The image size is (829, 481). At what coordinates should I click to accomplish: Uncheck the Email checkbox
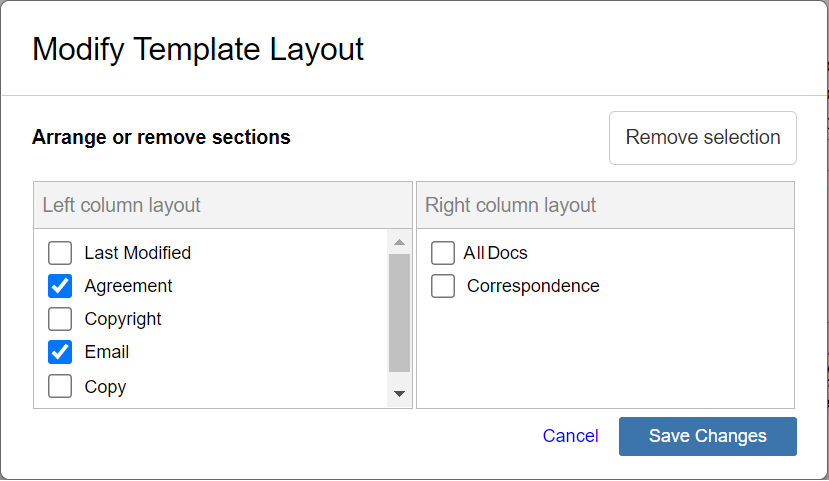pos(60,352)
